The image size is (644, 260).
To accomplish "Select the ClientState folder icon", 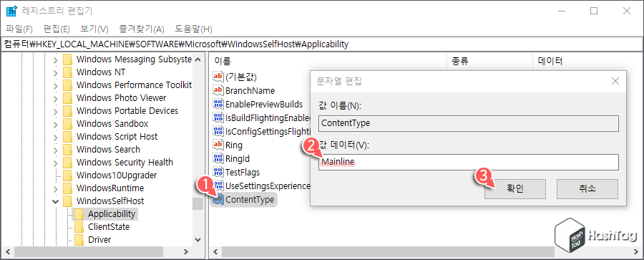I will click(79, 227).
